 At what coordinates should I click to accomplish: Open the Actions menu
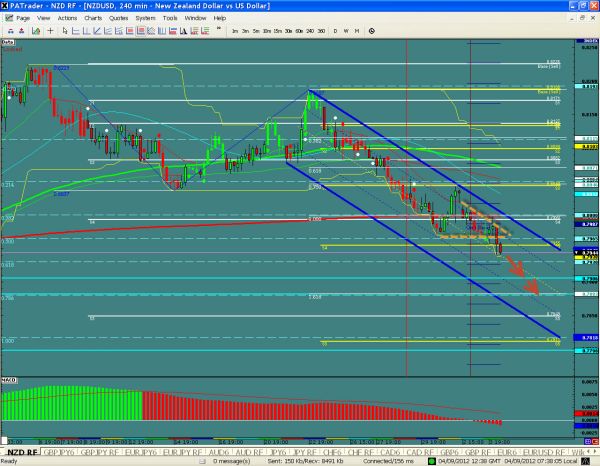[67, 19]
